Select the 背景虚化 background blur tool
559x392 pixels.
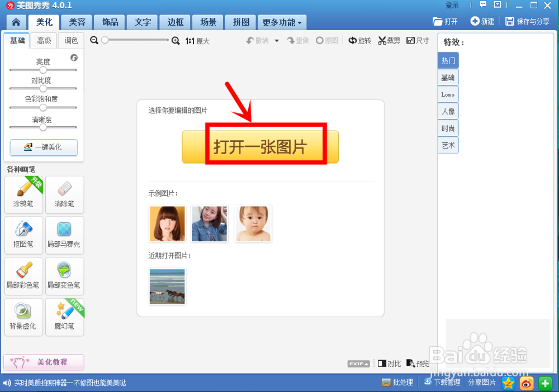click(x=23, y=317)
